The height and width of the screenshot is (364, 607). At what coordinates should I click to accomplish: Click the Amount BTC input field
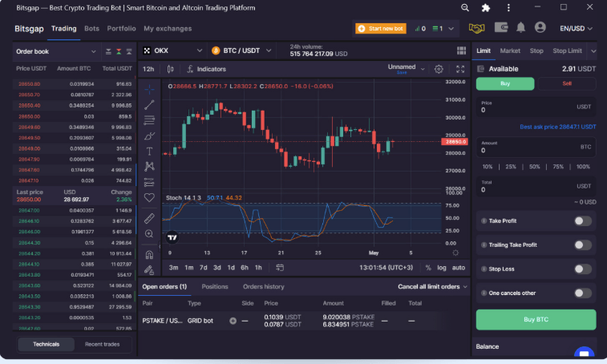(536, 148)
